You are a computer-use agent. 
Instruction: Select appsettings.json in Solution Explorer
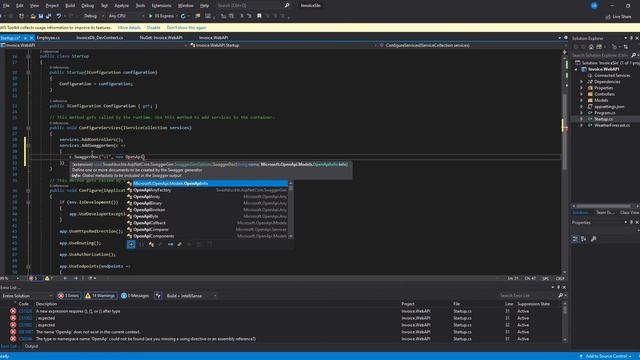(x=609, y=107)
